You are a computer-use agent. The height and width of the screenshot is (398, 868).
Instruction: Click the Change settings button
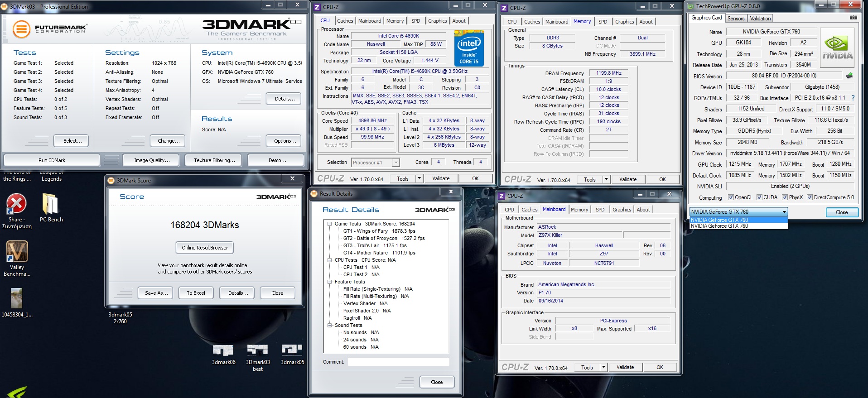pyautogui.click(x=169, y=141)
